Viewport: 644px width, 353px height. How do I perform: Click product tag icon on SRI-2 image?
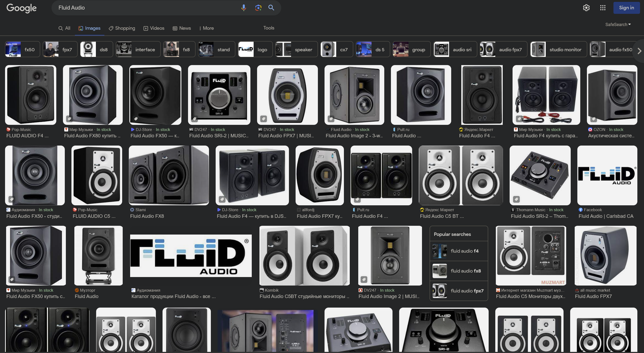(194, 119)
